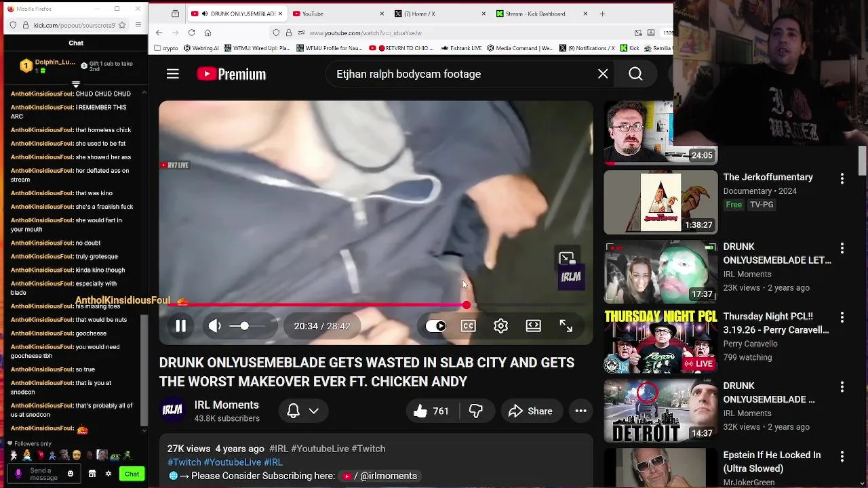Click the IRL Moments channel avatar

(x=173, y=411)
